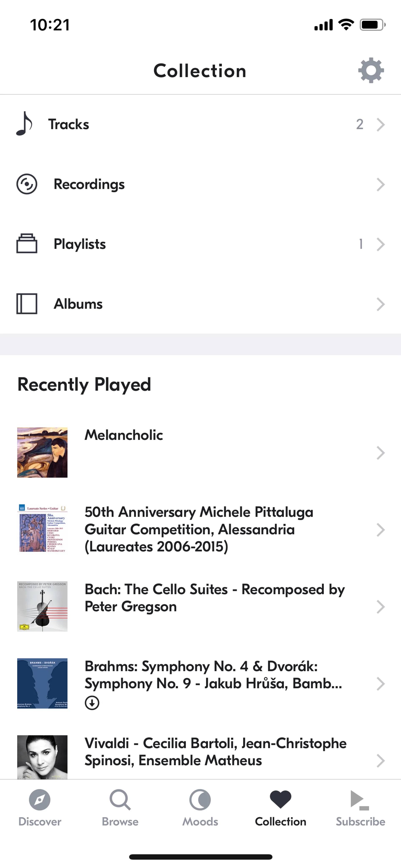Select the Collection heart tab
This screenshot has width=401, height=868.
[x=280, y=807]
